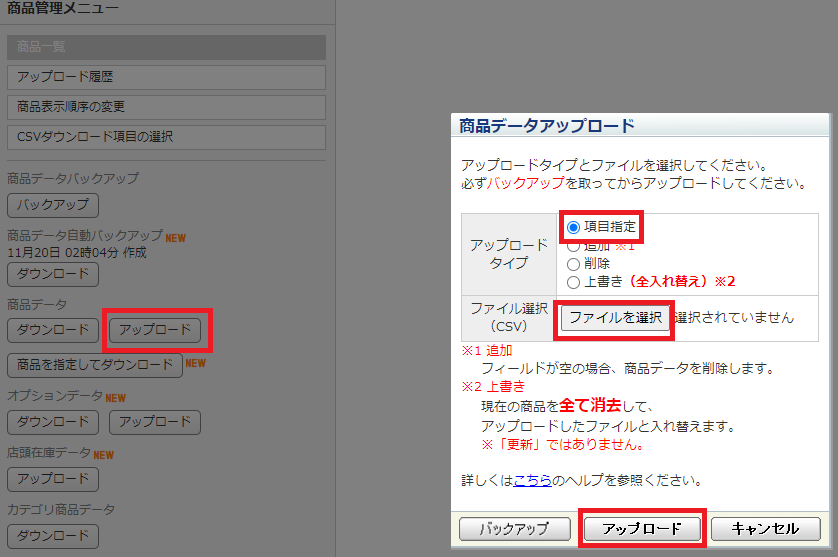Select the 項目指定 radio button
The image size is (838, 557).
click(573, 227)
